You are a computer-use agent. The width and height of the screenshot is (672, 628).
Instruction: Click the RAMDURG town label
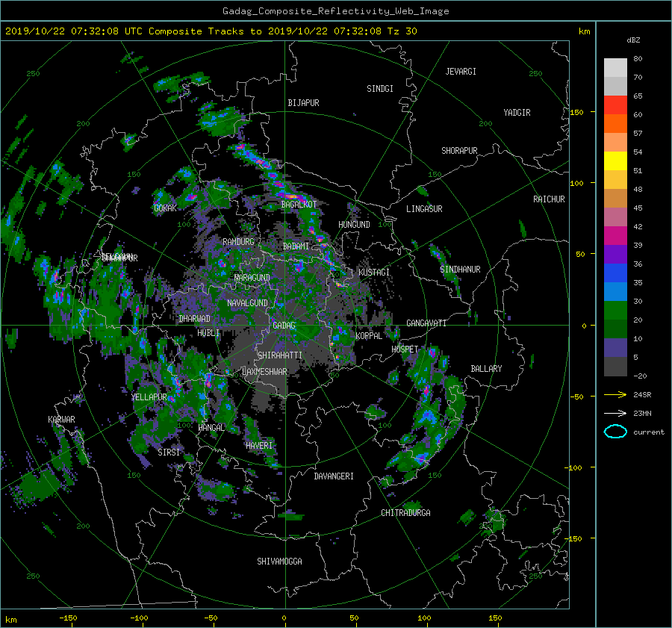tap(238, 242)
